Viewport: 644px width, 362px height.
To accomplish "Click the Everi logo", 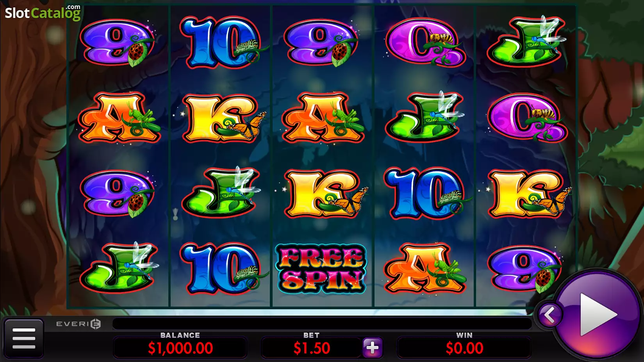I will coord(78,324).
